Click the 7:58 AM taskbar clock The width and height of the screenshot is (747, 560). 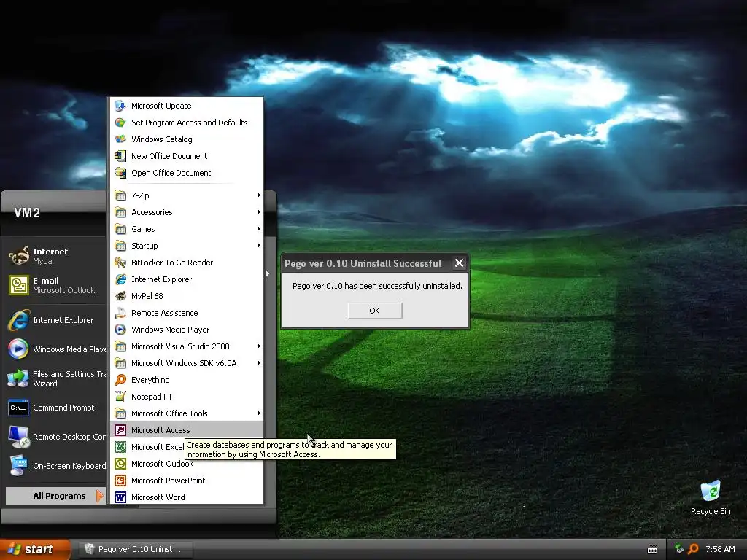click(720, 549)
